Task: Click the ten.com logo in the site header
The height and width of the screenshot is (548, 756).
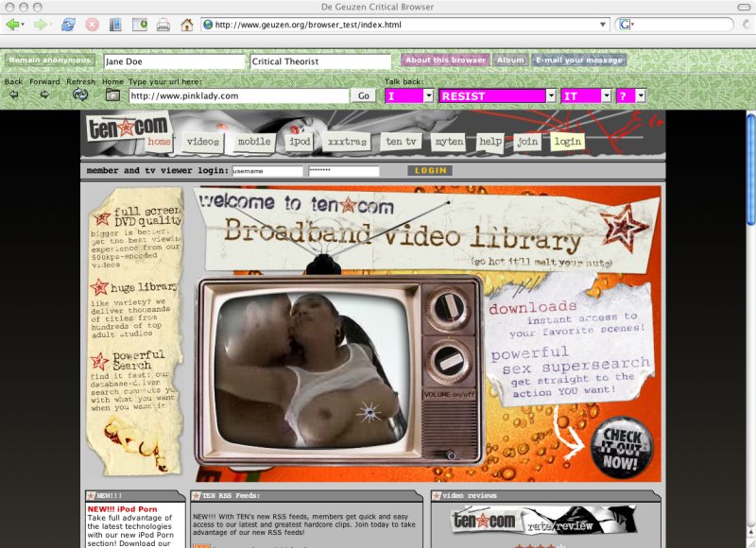Action: point(129,127)
